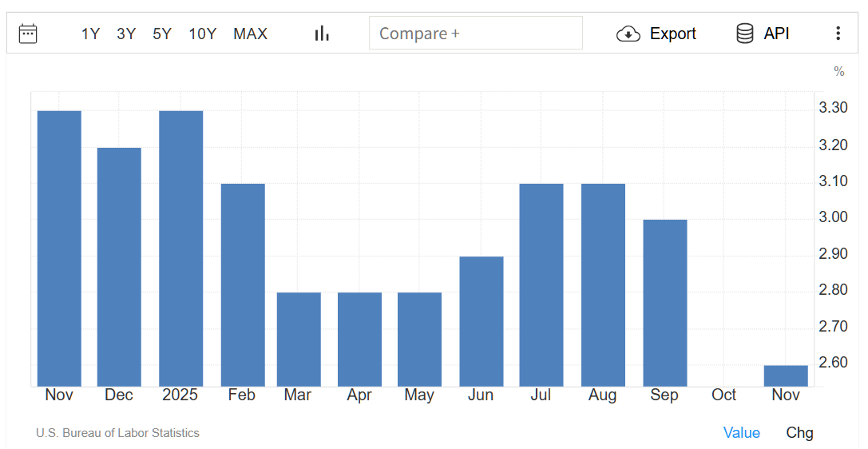868x449 pixels.
Task: Open the bar chart type icon
Action: point(322,34)
